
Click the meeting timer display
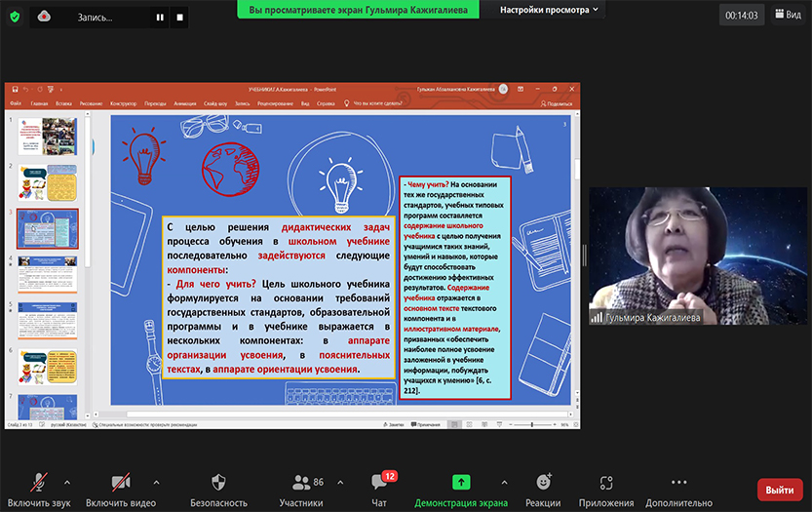click(742, 15)
